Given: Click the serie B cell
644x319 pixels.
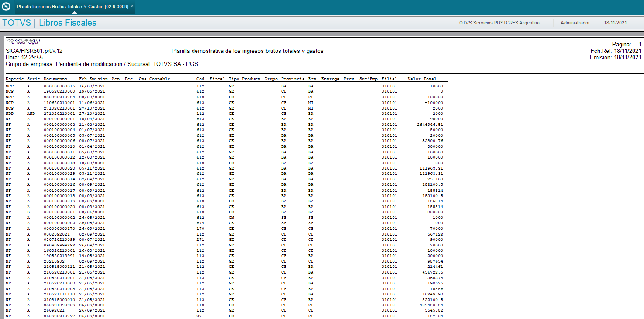Looking at the screenshot, I should [x=28, y=212].
